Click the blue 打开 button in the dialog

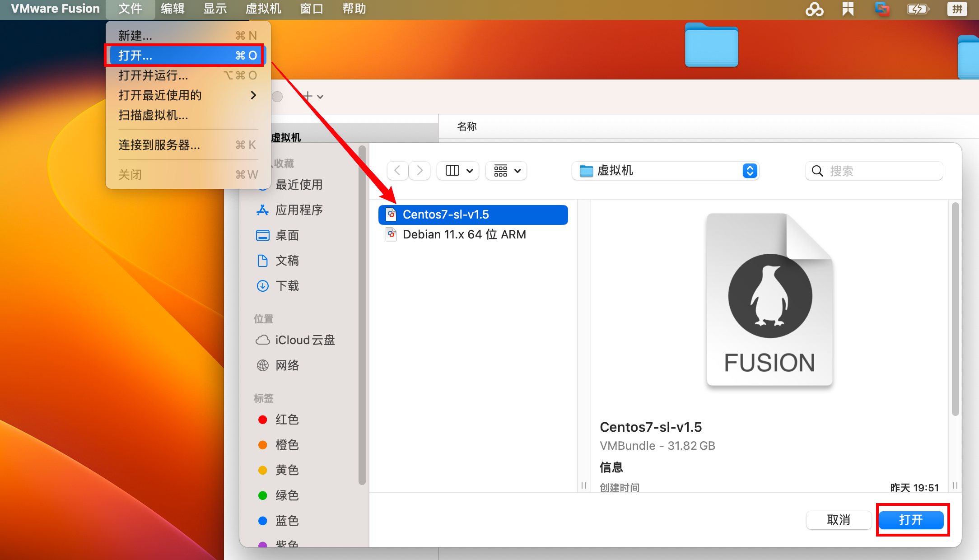pos(911,520)
